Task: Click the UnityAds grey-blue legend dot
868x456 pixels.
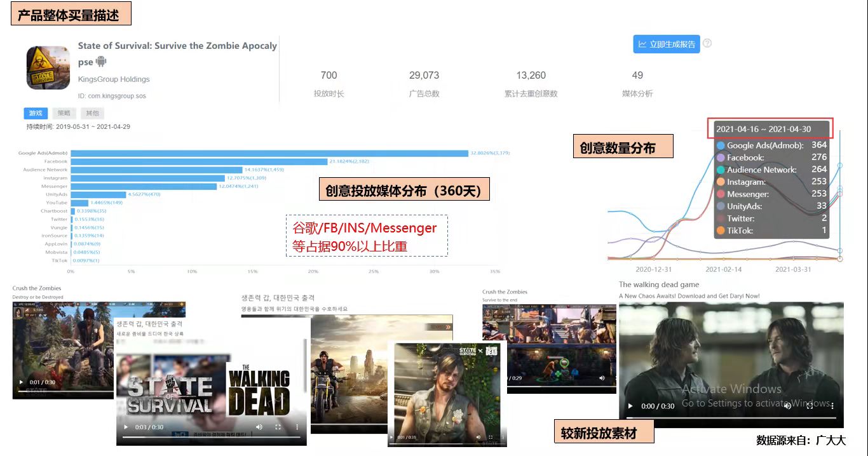Action: point(721,206)
